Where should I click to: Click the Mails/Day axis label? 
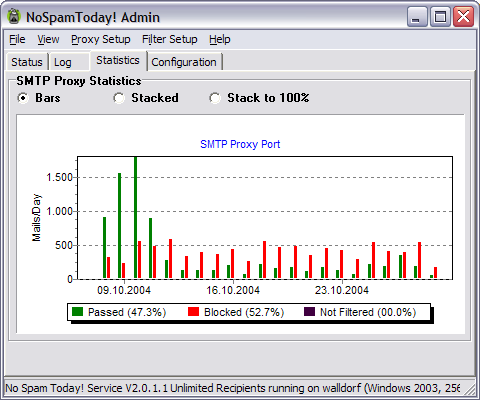(x=36, y=218)
